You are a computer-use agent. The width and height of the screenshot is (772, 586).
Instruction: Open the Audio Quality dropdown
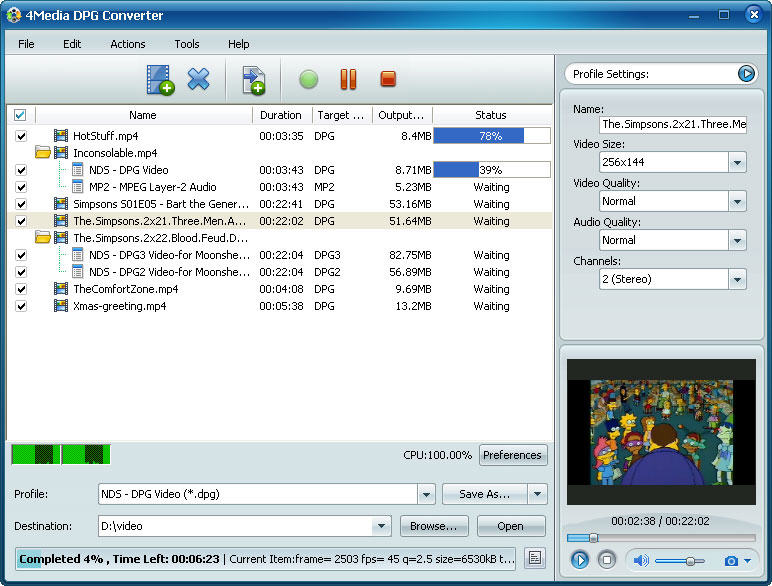point(737,240)
